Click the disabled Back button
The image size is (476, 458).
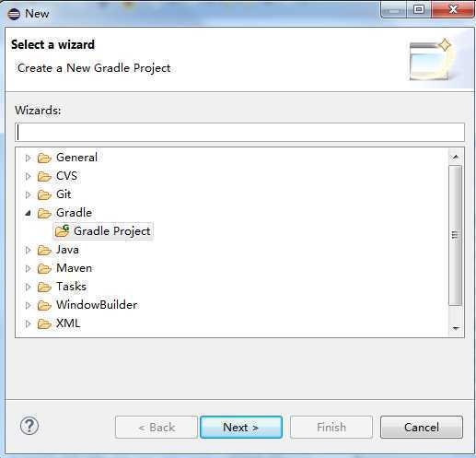(x=157, y=427)
